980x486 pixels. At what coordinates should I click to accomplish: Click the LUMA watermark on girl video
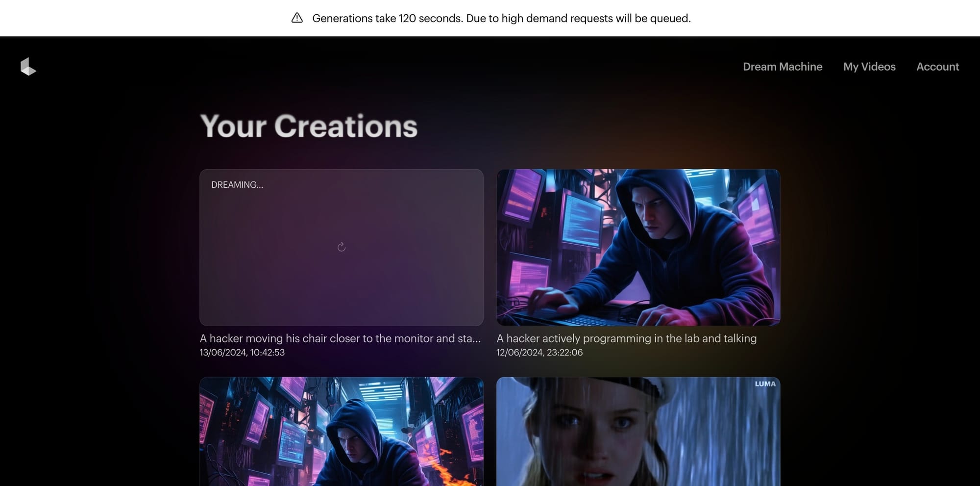click(x=765, y=384)
